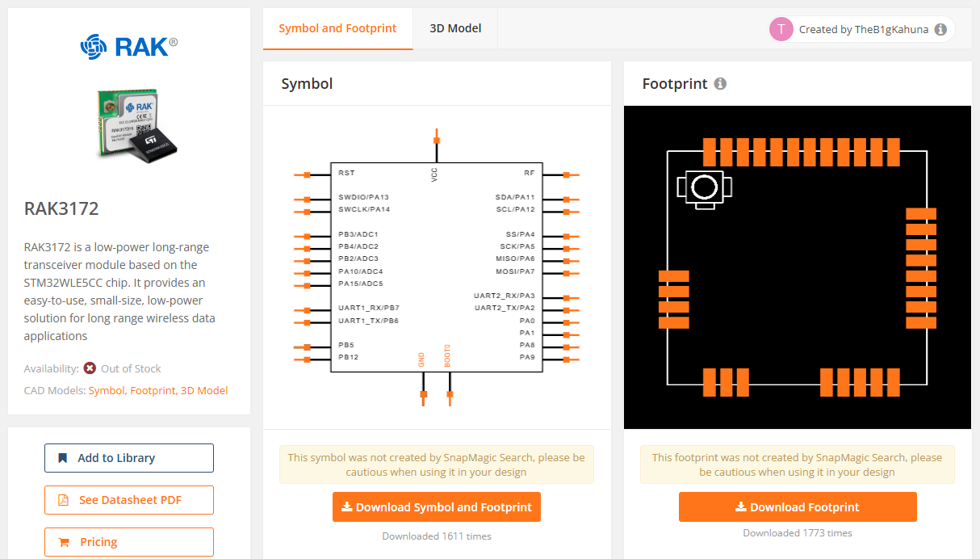Image resolution: width=980 pixels, height=559 pixels.
Task: Click the footprint caution notice
Action: 798,464
